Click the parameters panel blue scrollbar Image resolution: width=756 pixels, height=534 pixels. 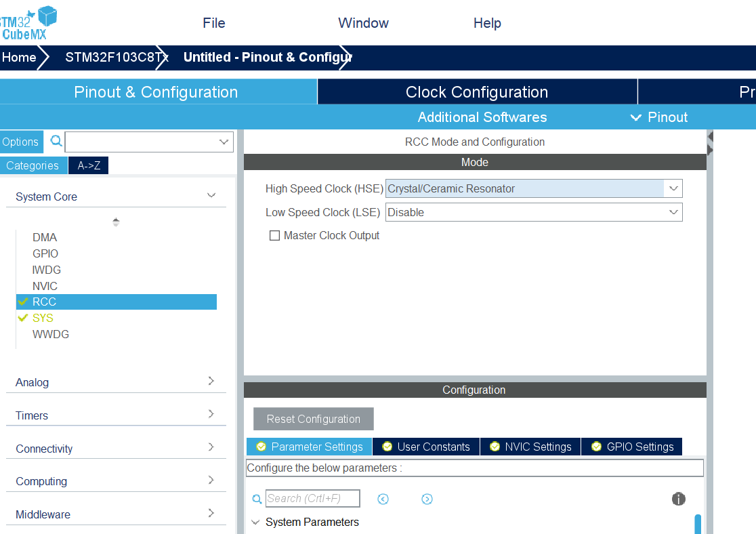click(x=698, y=524)
